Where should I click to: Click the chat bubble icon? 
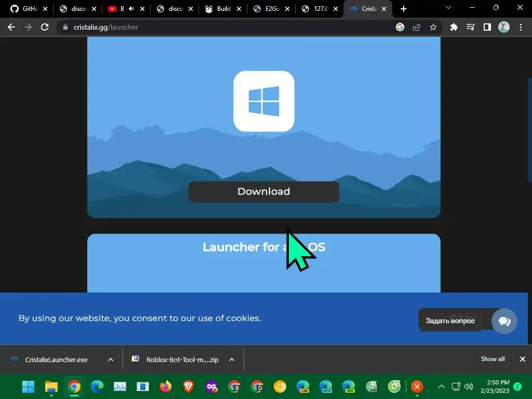pos(504,321)
